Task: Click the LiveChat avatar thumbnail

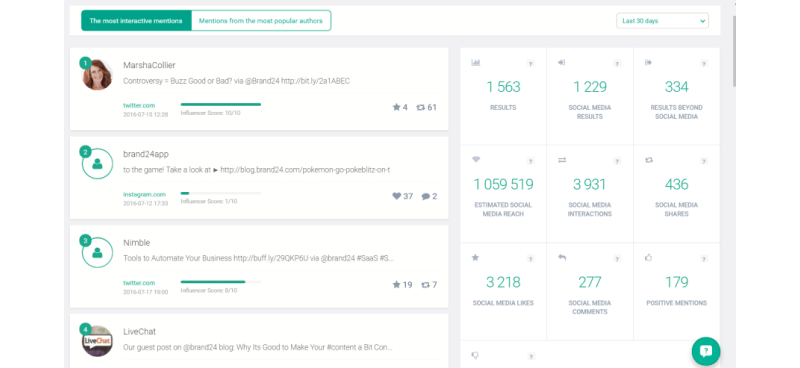Action: pyautogui.click(x=97, y=341)
